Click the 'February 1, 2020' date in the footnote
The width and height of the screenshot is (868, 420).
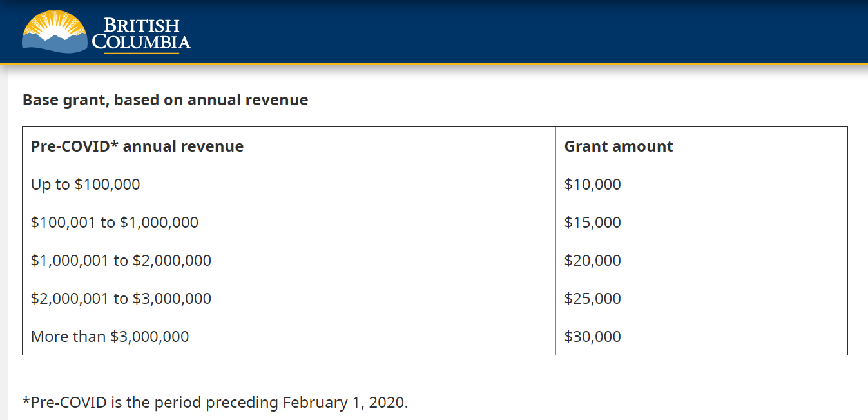[x=345, y=403]
